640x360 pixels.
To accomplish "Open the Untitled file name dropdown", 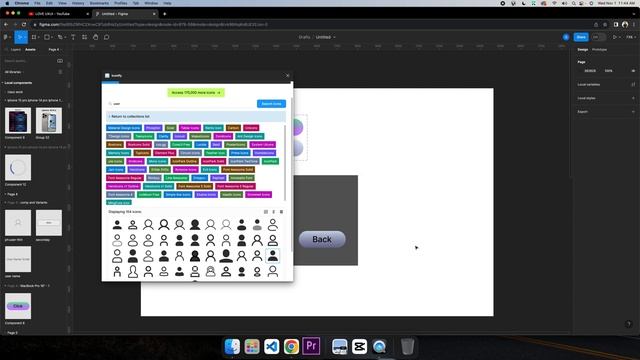I will [325, 37].
